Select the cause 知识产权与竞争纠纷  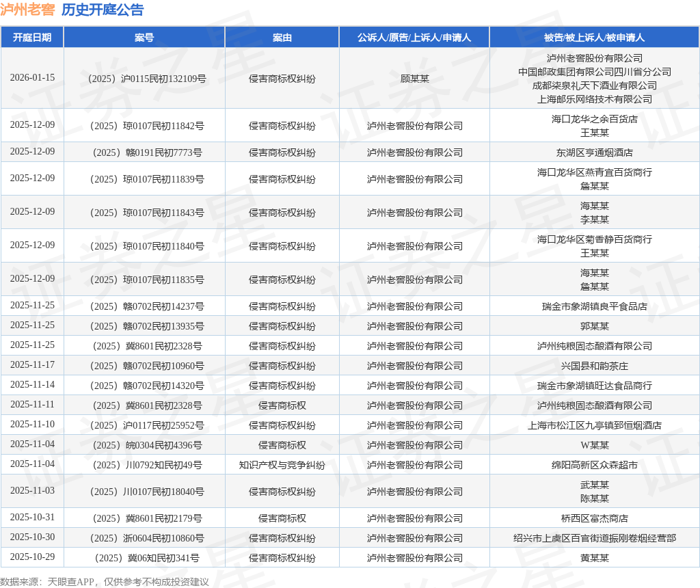(282, 465)
